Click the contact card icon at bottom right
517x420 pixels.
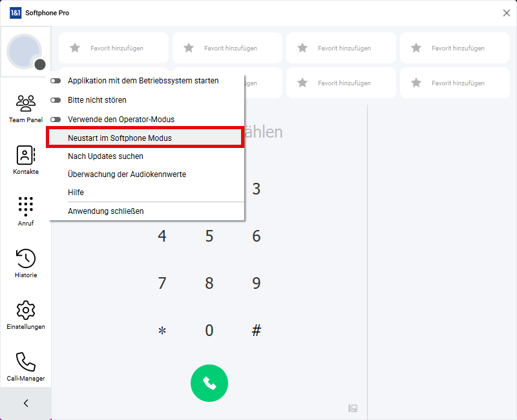pyautogui.click(x=353, y=408)
